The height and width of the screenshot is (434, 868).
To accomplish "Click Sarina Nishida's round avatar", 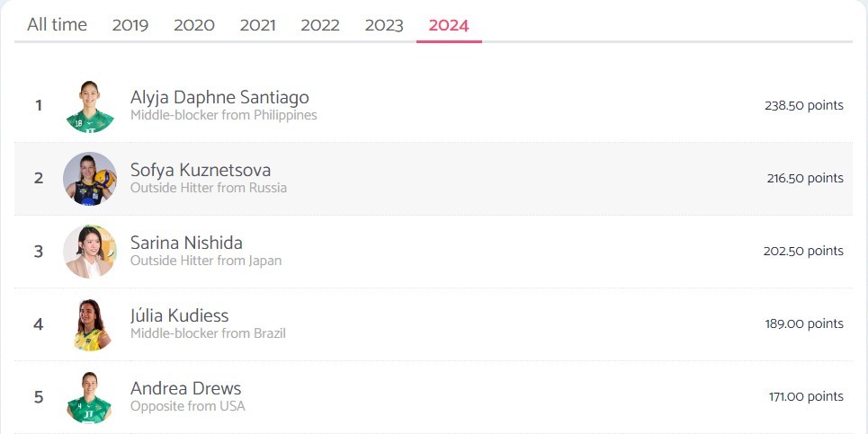I will [x=90, y=252].
